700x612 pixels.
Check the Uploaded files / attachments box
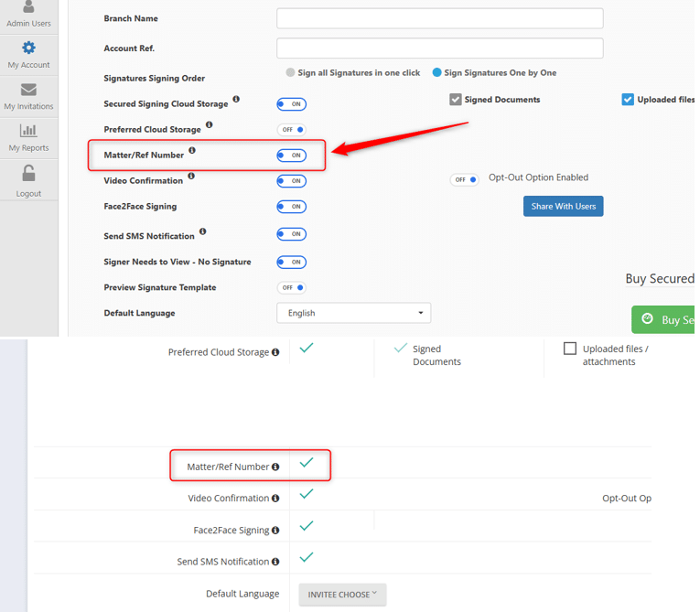click(570, 349)
